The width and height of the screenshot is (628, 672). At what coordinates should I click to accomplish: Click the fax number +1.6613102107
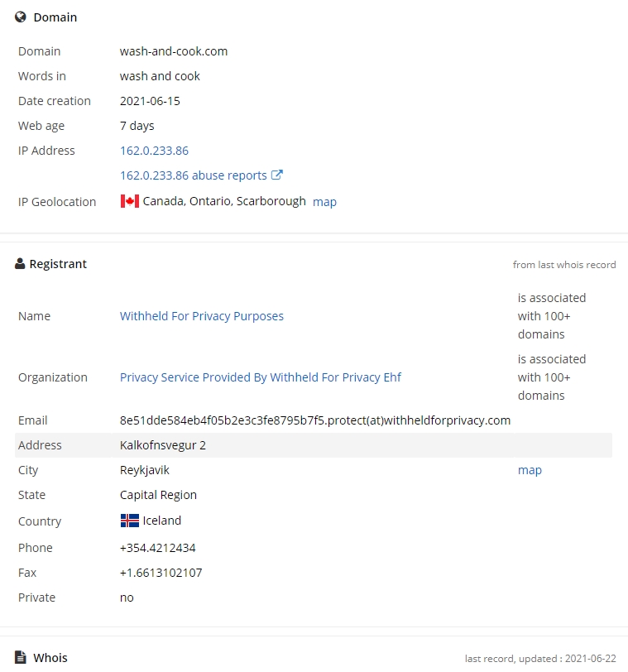pyautogui.click(x=161, y=573)
